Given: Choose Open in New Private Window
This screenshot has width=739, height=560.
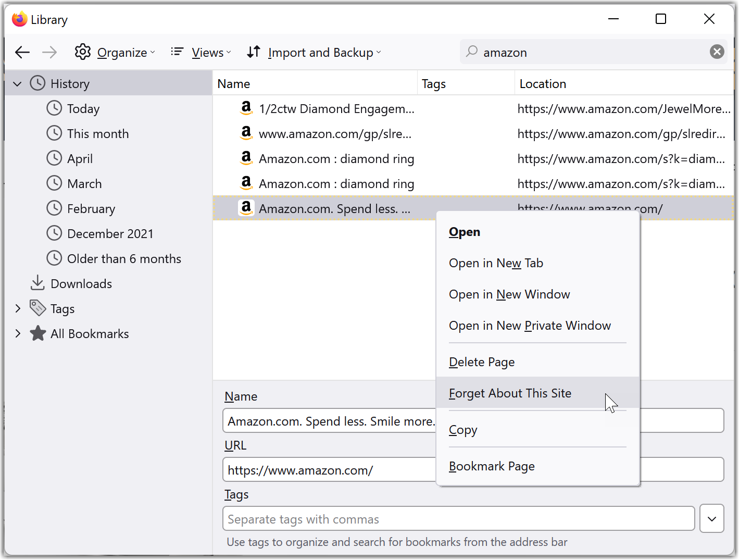Looking at the screenshot, I should click(538, 326).
